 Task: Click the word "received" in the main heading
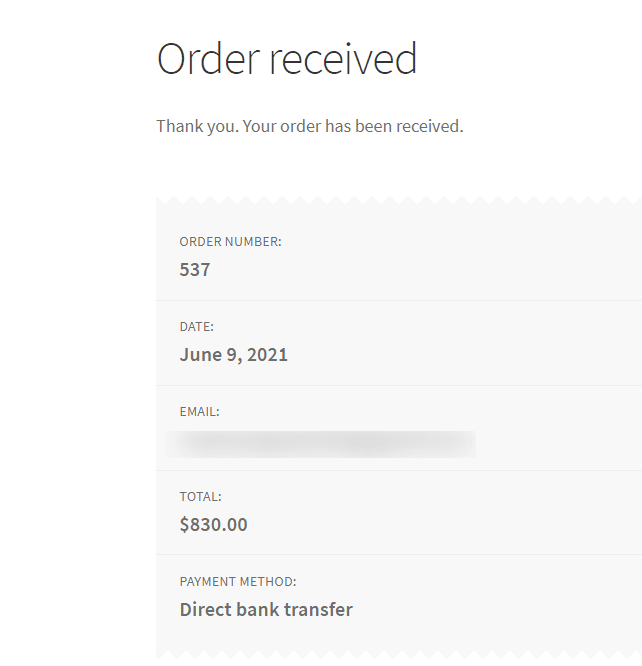(343, 59)
